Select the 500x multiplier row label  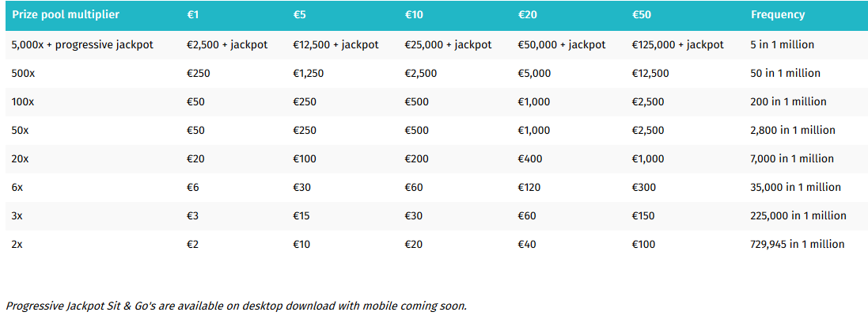point(23,73)
